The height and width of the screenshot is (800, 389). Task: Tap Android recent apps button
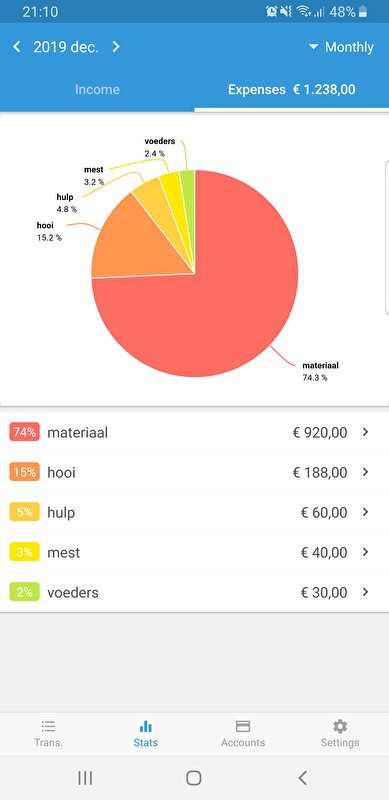click(x=85, y=778)
